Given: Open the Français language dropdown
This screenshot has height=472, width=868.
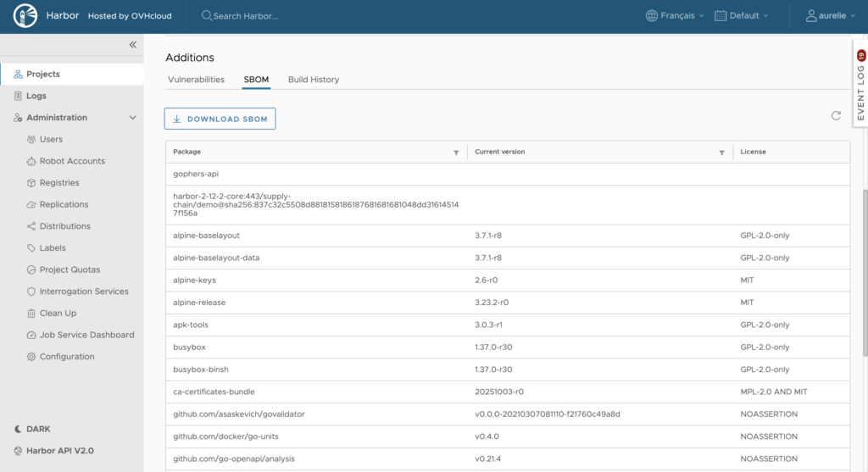Looking at the screenshot, I should (675, 16).
